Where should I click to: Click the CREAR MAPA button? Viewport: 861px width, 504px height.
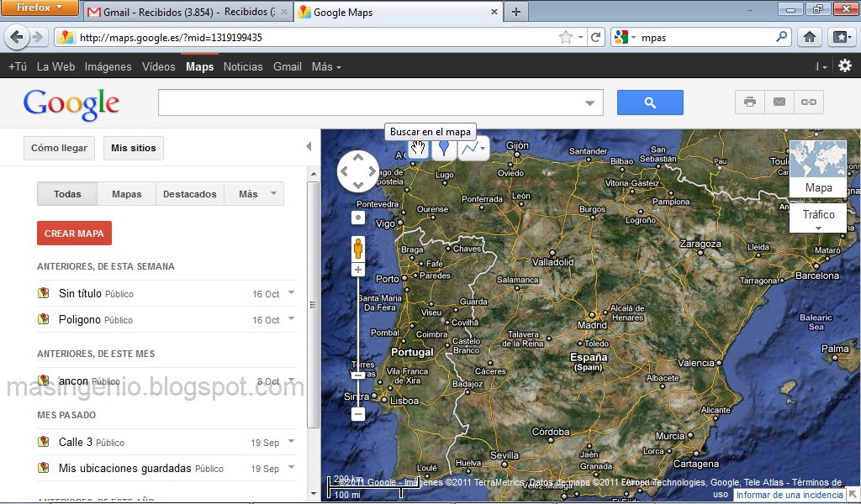(74, 233)
